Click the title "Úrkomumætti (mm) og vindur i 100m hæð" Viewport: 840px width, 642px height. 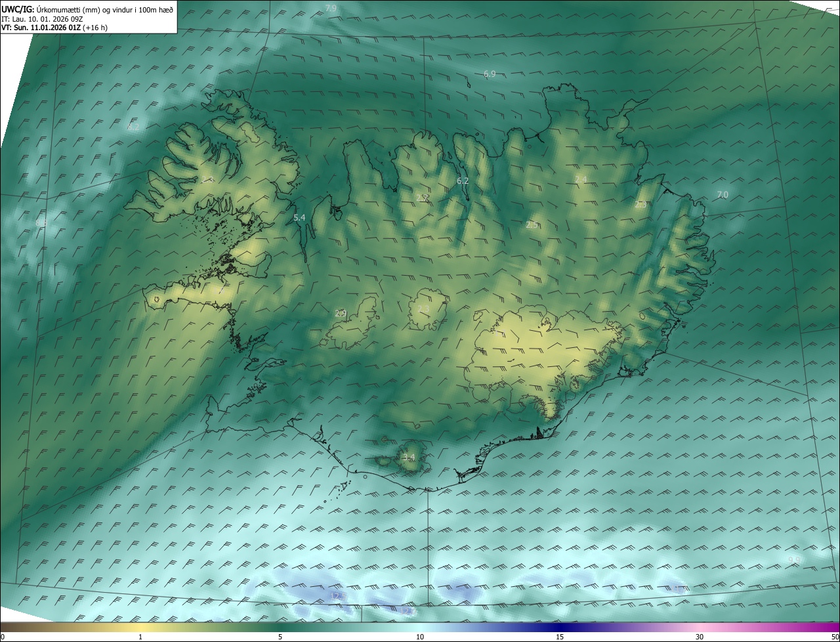pyautogui.click(x=104, y=9)
